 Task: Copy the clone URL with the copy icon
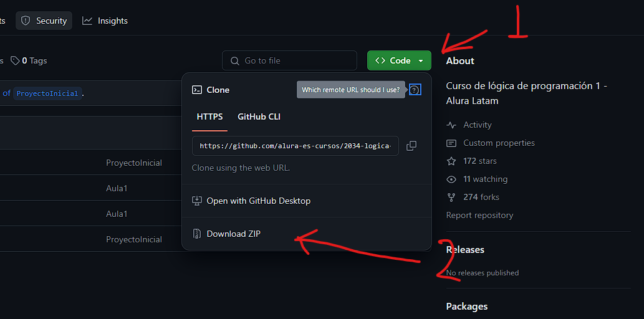click(x=411, y=146)
